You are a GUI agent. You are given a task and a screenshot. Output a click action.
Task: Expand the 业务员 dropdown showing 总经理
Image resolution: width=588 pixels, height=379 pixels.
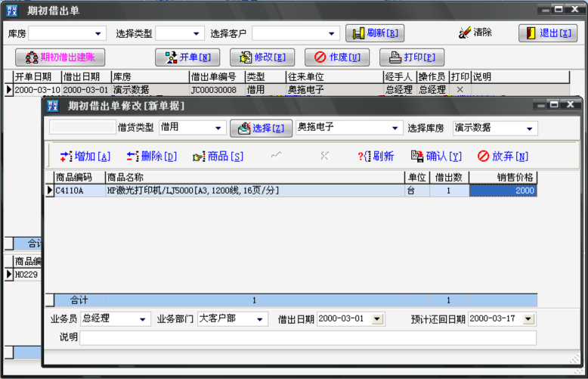143,320
